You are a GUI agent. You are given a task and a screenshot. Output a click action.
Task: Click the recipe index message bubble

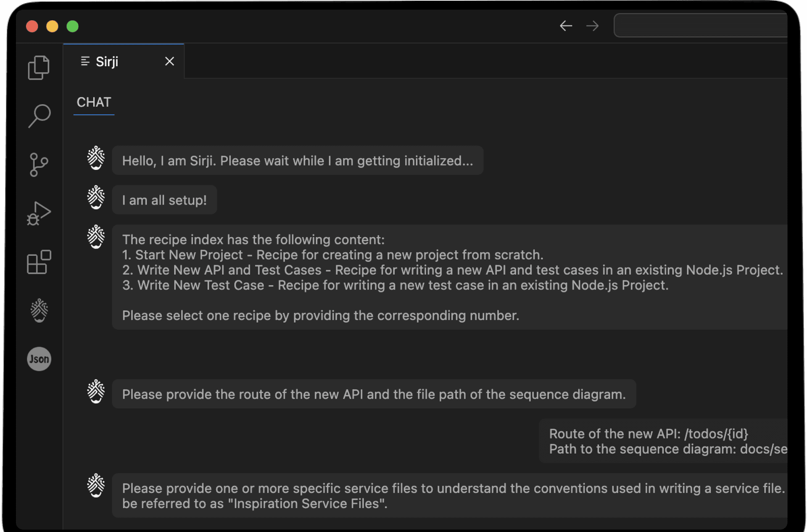click(x=450, y=277)
